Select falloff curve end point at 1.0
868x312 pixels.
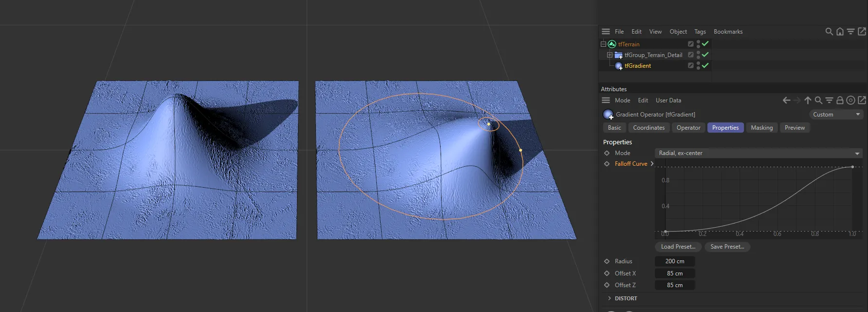[x=852, y=167]
